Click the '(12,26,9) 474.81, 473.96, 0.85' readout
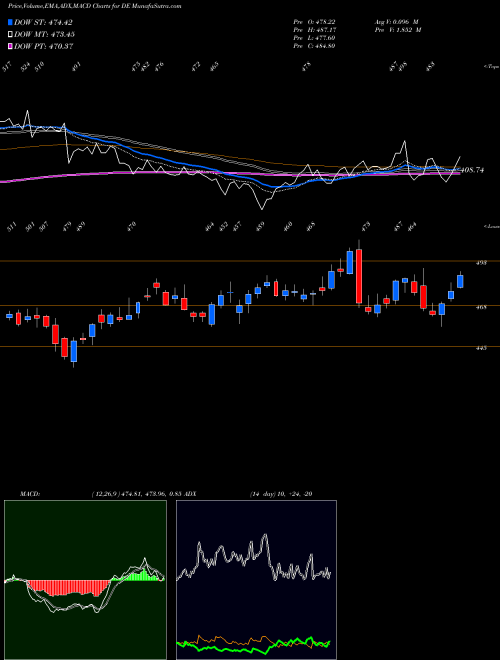Image resolution: width=500 pixels, height=660 pixels. [136, 494]
